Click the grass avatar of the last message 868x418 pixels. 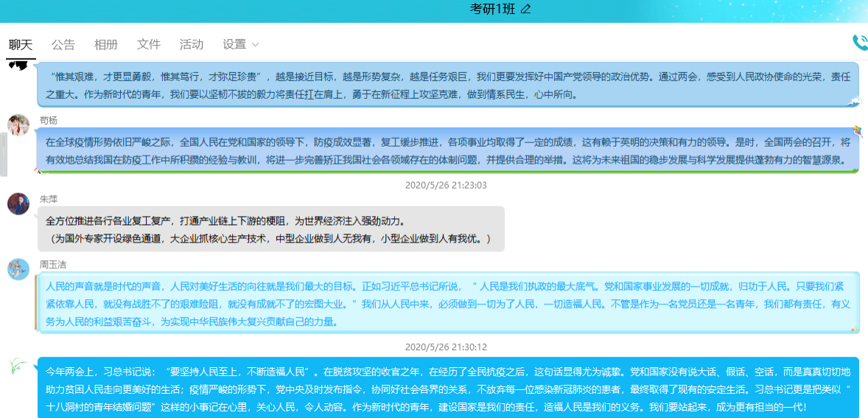tap(18, 366)
